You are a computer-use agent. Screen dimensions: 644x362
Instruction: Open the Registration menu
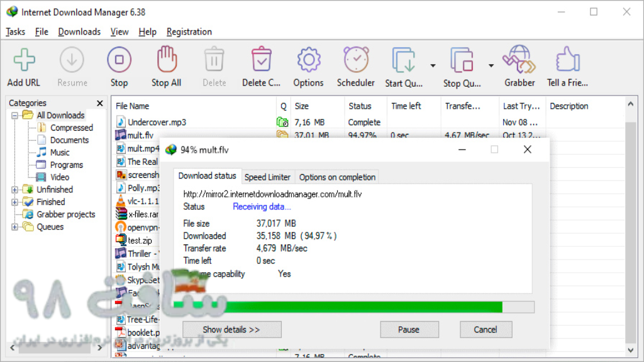(189, 31)
